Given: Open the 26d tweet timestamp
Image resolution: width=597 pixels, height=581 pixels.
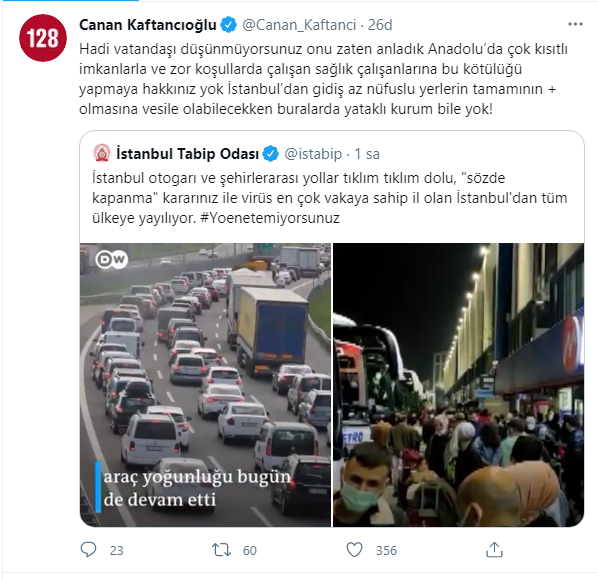Looking at the screenshot, I should (380, 25).
